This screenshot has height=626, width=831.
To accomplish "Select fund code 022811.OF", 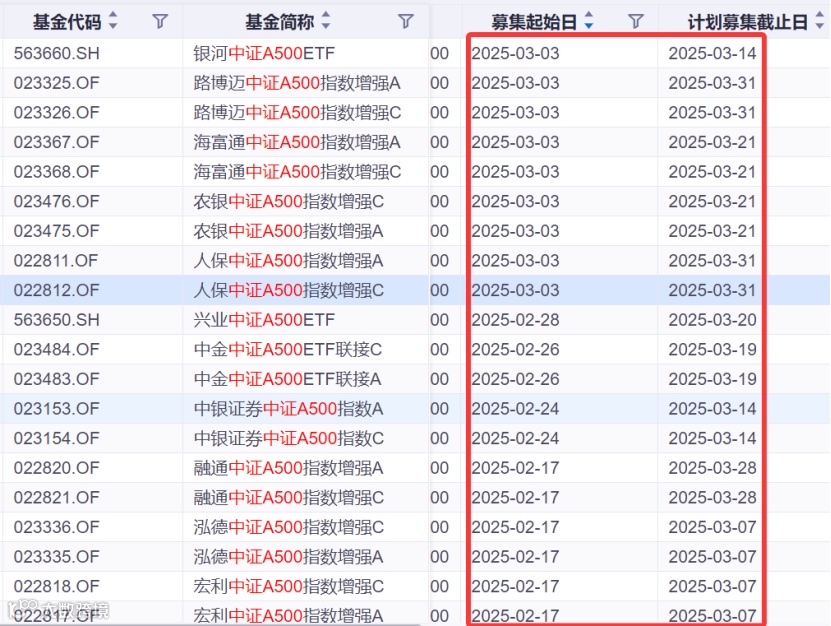I will point(57,261).
